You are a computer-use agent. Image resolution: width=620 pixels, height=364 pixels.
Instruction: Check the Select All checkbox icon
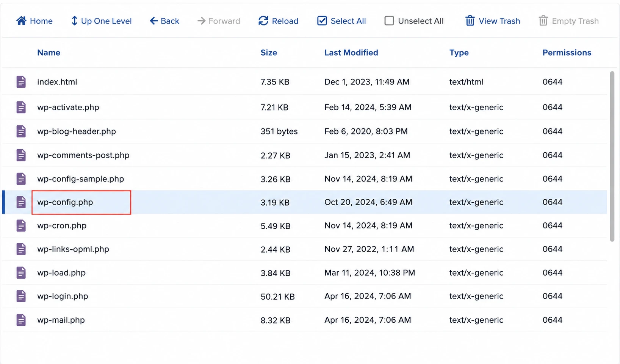coord(322,21)
